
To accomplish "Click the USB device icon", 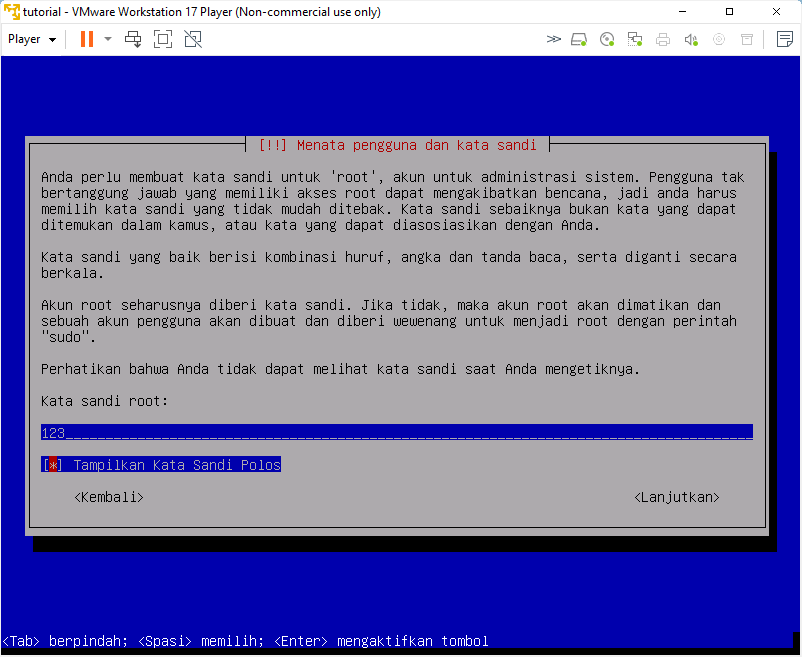I will [x=719, y=39].
